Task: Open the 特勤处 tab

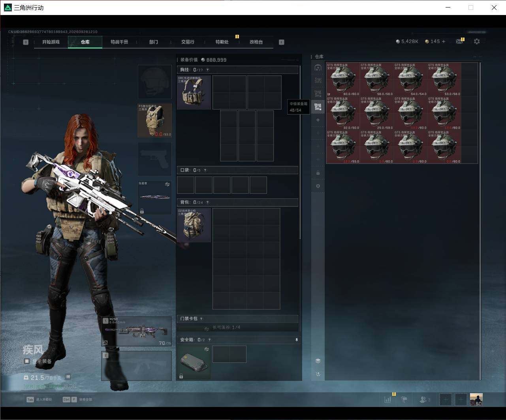Action: 222,42
